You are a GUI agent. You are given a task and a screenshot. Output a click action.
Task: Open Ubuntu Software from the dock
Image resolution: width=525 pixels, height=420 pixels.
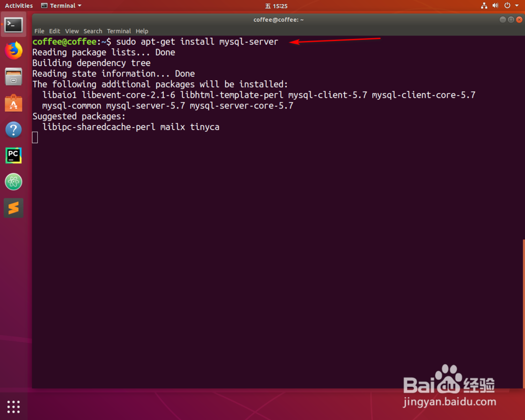[13, 103]
